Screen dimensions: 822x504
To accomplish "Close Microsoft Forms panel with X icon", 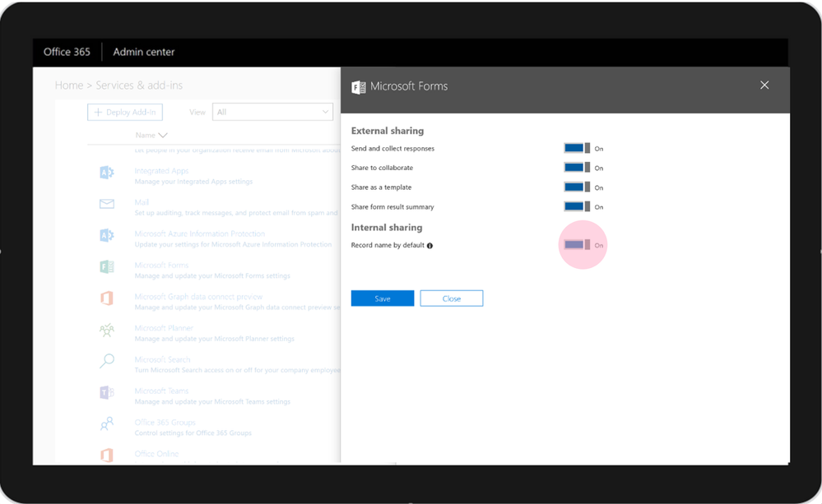I will click(x=764, y=86).
